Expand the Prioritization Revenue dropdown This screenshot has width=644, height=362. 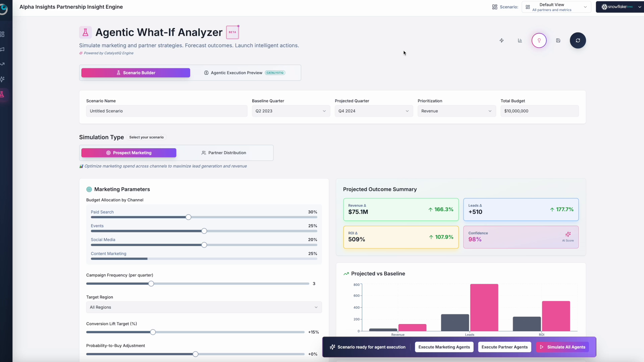tap(456, 111)
